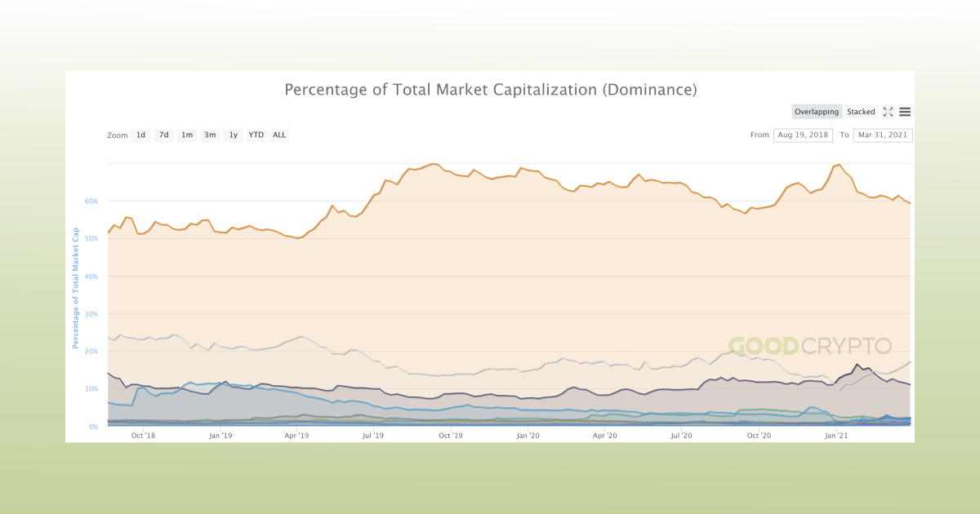Viewport: 980px width, 514px height.
Task: Show ALL time range
Action: coord(279,135)
